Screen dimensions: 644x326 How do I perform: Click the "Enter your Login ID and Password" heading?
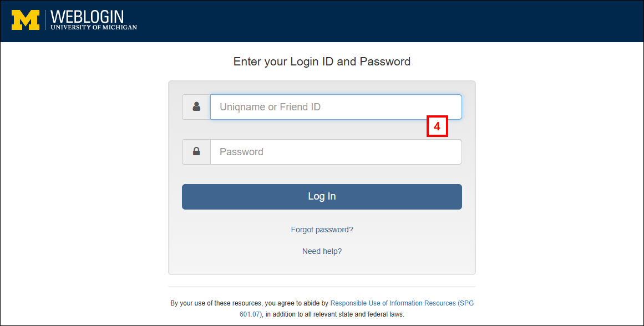tap(322, 62)
